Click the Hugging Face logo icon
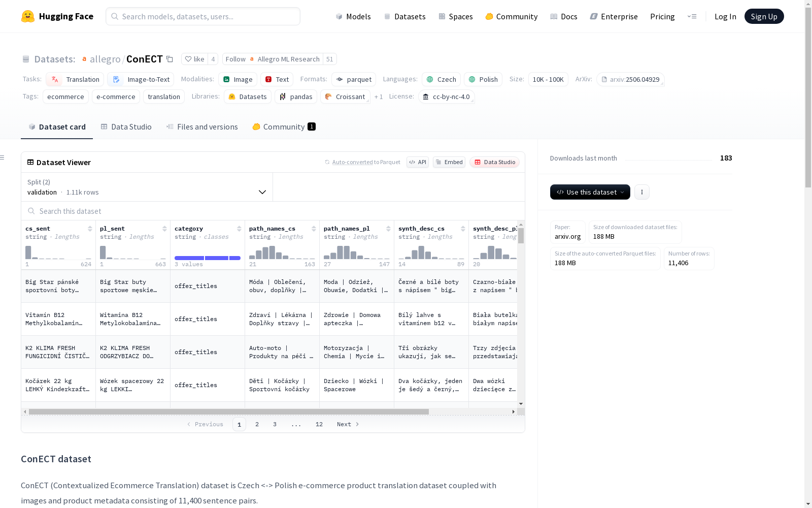The width and height of the screenshot is (812, 508). click(28, 16)
